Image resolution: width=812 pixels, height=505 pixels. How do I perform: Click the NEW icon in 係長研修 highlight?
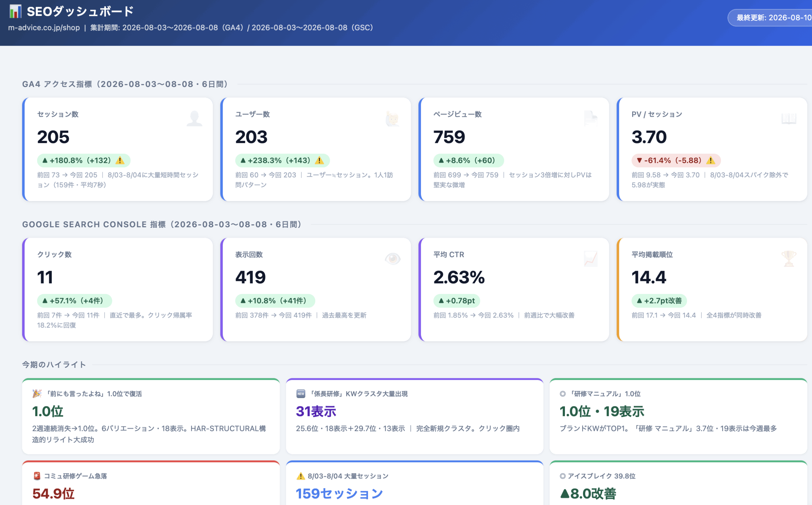301,394
